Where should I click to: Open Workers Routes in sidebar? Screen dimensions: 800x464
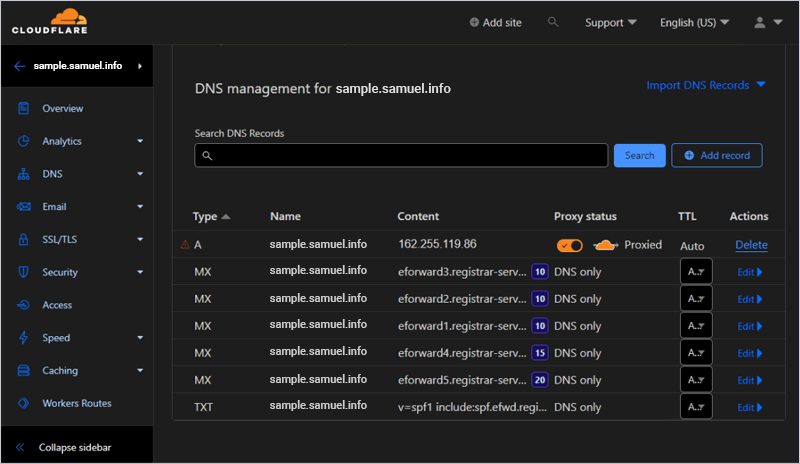pyautogui.click(x=77, y=403)
